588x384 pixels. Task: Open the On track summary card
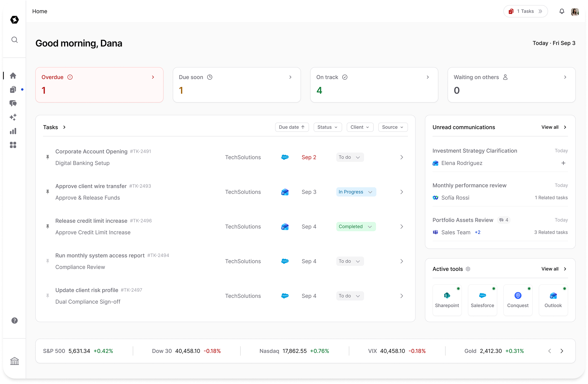tap(374, 85)
